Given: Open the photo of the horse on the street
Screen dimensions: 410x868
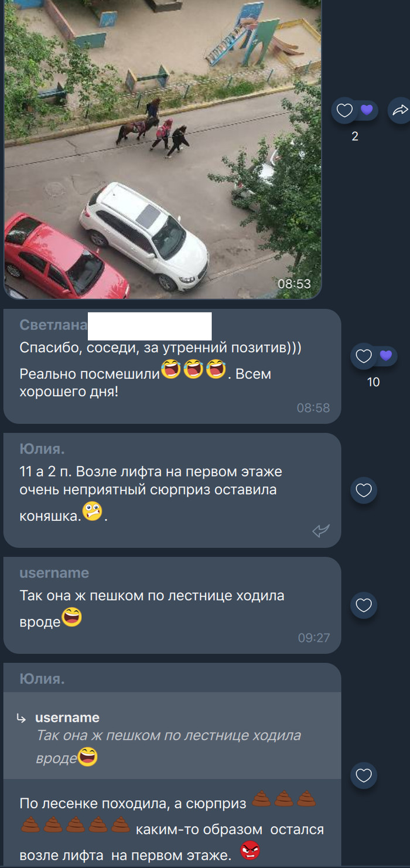Looking at the screenshot, I should coord(163,149).
